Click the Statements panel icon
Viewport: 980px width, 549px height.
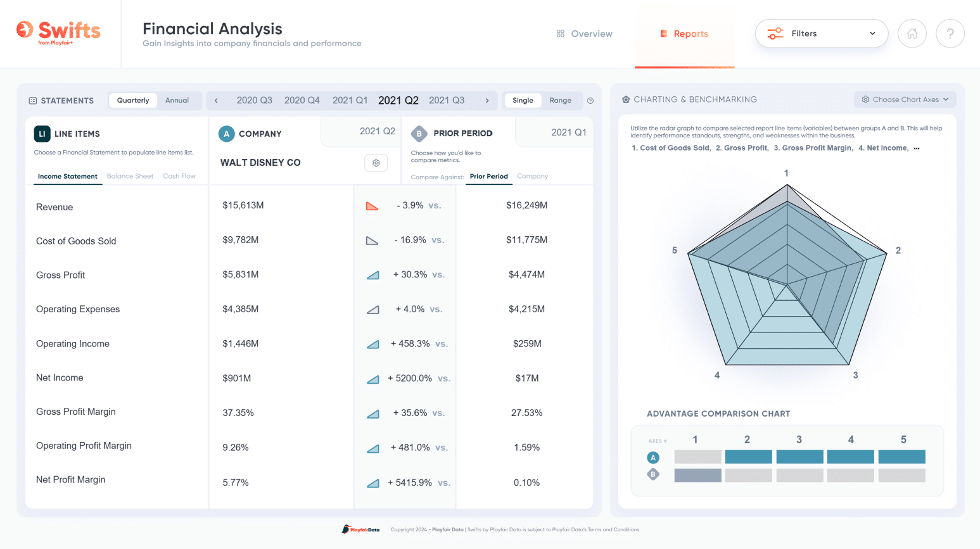pos(33,101)
